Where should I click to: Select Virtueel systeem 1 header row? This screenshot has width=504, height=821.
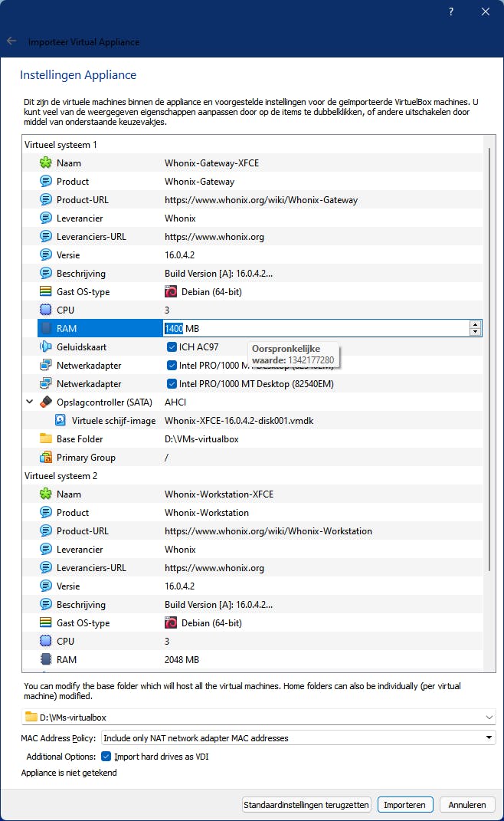(x=61, y=145)
